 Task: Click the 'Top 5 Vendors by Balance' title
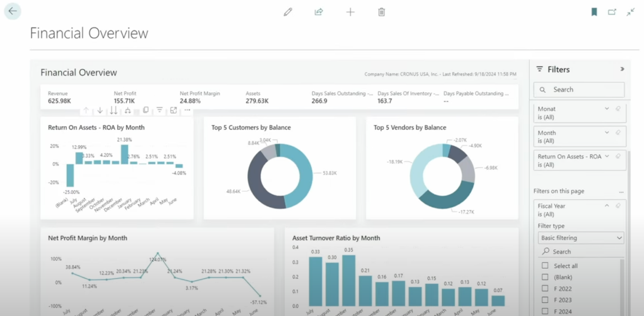click(x=410, y=127)
